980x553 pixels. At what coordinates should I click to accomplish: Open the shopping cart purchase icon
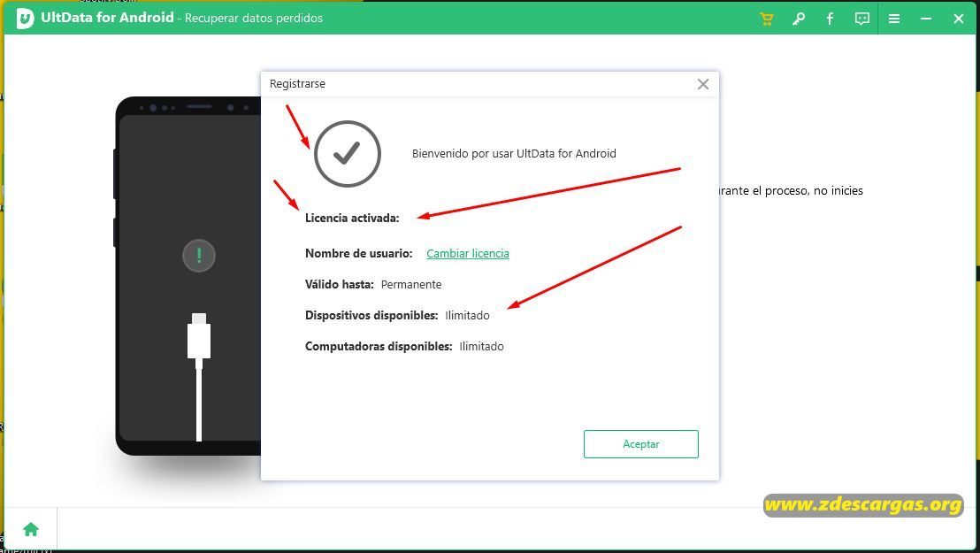[x=766, y=19]
